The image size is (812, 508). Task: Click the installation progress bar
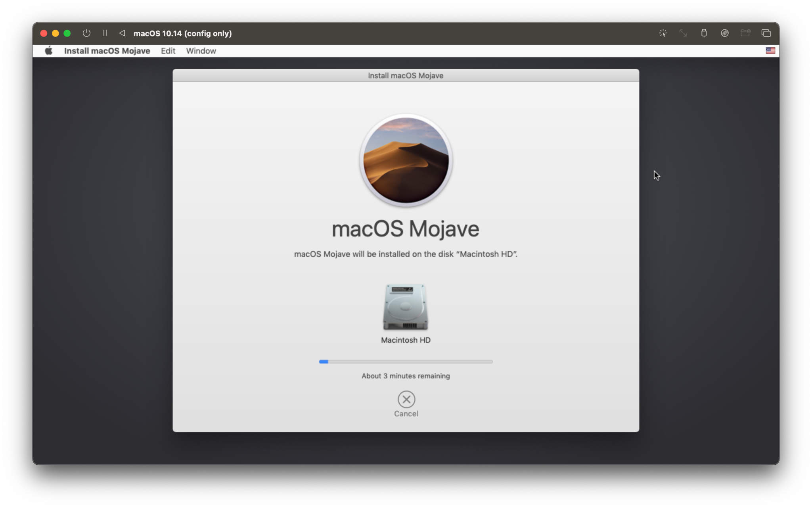click(x=406, y=362)
